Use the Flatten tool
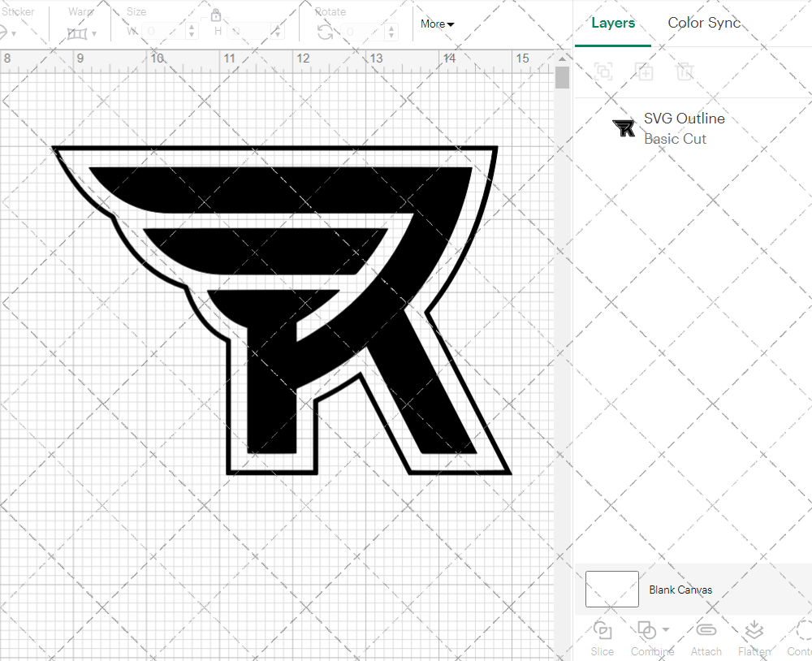The width and height of the screenshot is (812, 661). (x=754, y=637)
